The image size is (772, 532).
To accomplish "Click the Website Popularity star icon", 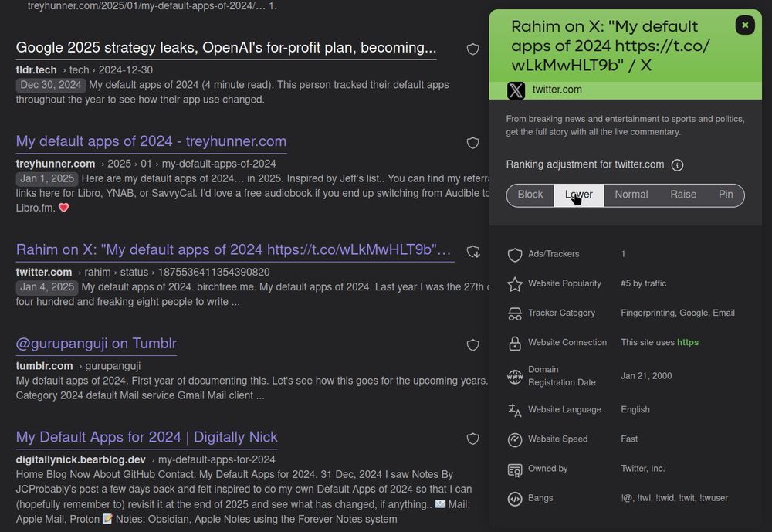I will point(514,283).
